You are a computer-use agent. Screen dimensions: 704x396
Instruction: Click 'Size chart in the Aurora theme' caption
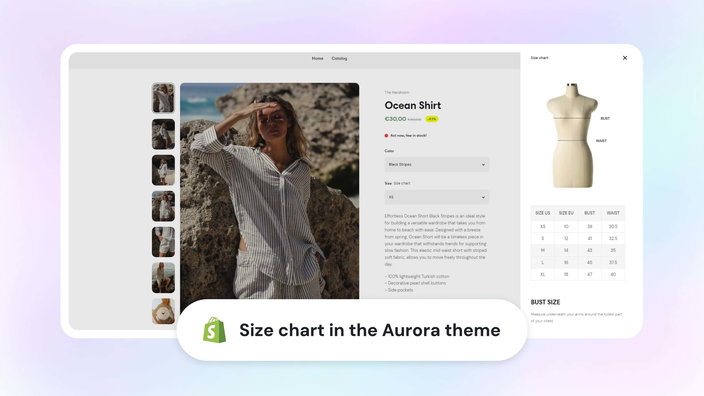point(370,330)
